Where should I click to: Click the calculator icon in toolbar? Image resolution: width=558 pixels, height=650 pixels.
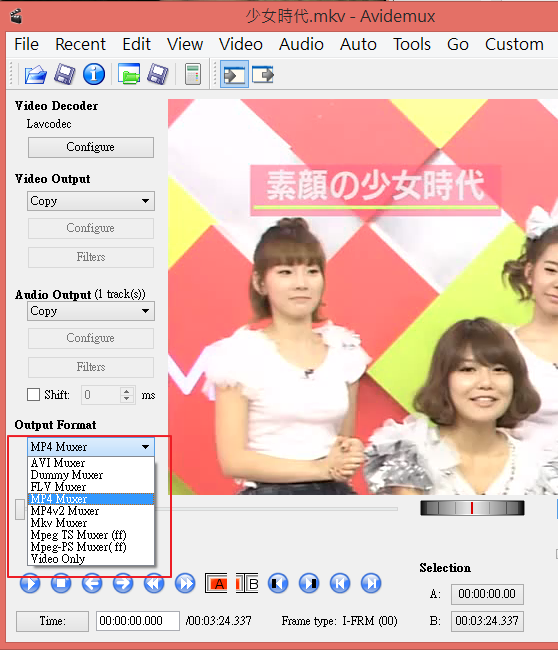pos(193,75)
